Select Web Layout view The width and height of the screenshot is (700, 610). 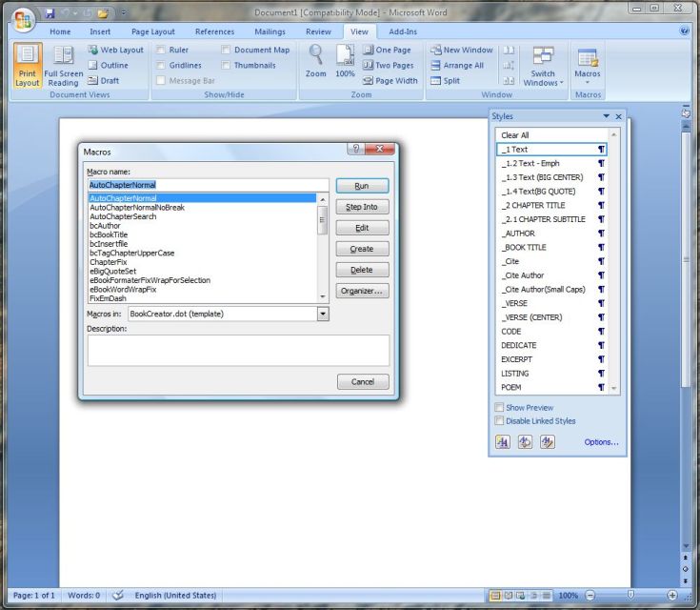pos(115,51)
